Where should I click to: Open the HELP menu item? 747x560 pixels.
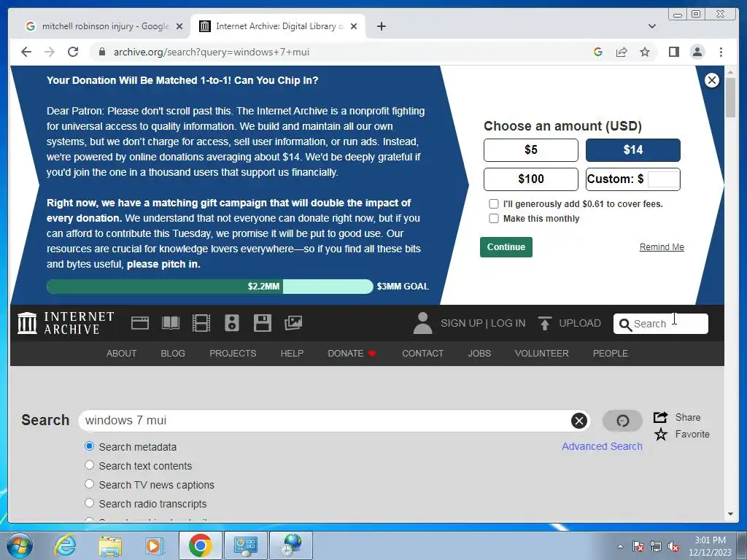(x=292, y=354)
